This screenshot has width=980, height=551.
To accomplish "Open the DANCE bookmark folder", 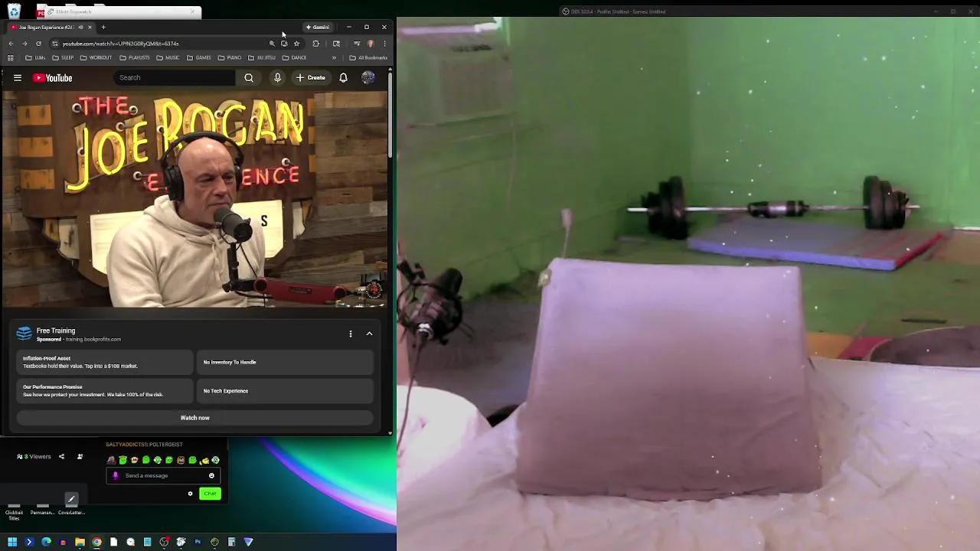I will pyautogui.click(x=294, y=57).
